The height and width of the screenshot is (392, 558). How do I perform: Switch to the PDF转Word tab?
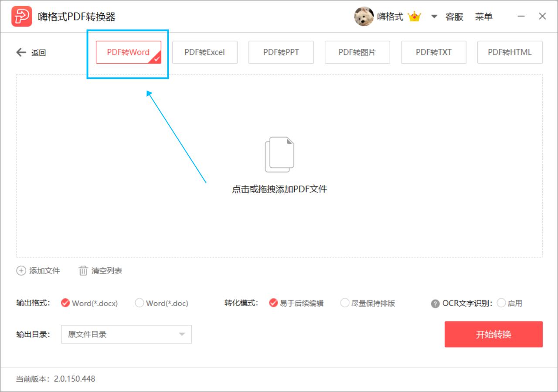tap(129, 52)
